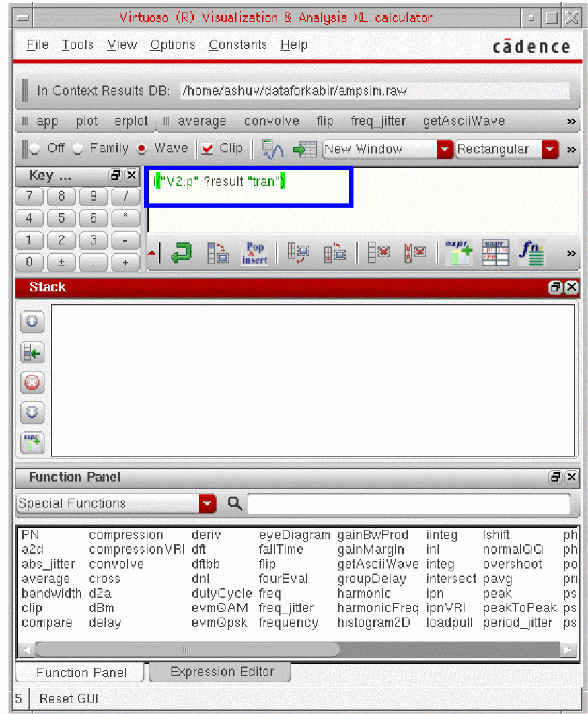Image resolution: width=588 pixels, height=714 pixels.
Task: Click the fn function list icon
Action: (531, 253)
